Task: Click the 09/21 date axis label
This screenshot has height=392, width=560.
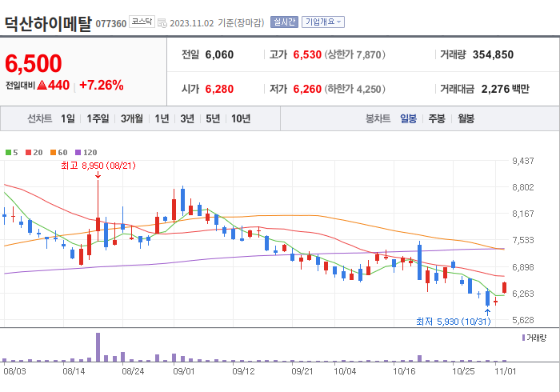Action: click(302, 371)
